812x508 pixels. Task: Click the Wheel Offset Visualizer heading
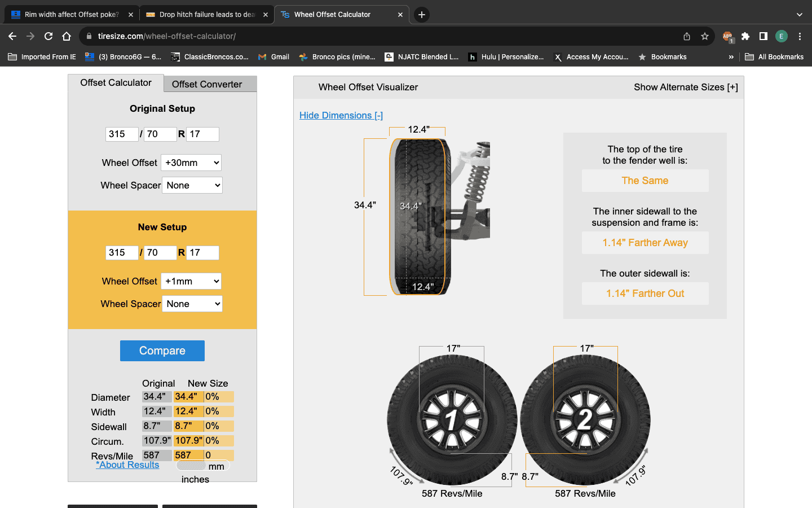368,87
